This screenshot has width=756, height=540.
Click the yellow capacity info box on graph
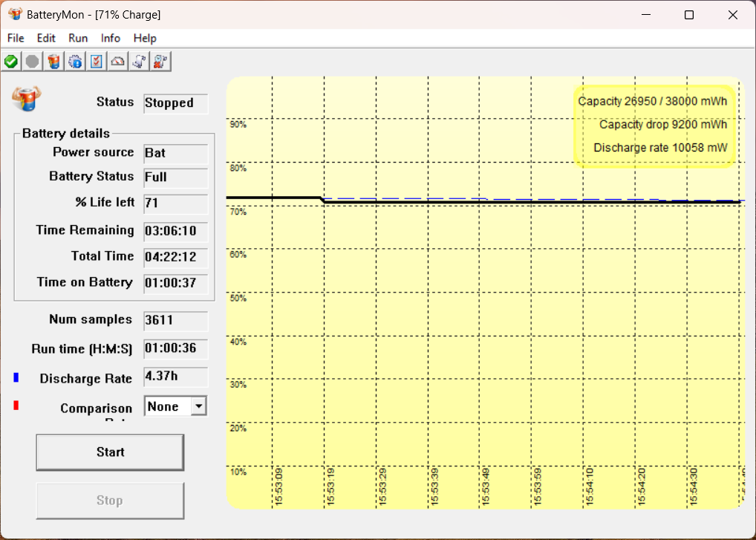tap(654, 126)
